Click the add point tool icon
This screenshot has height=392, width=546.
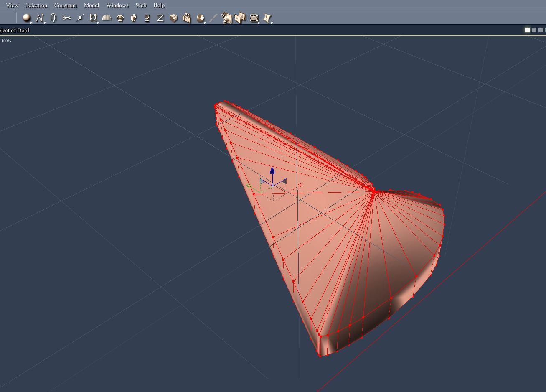coord(80,18)
